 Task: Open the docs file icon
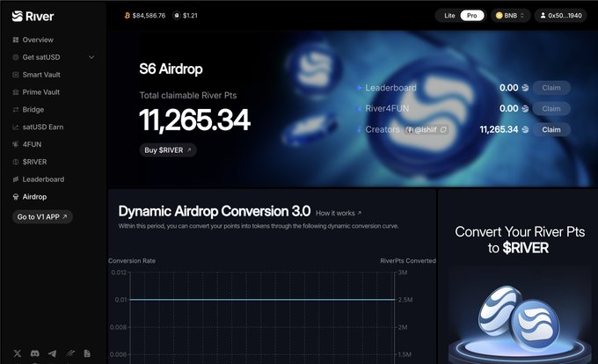(x=87, y=353)
